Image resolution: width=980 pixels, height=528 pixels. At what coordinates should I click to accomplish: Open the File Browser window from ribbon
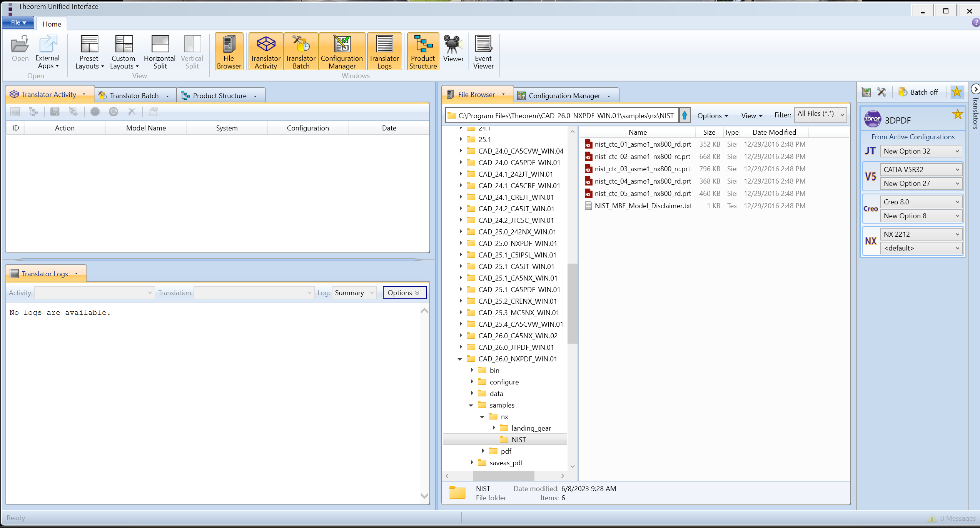click(229, 52)
